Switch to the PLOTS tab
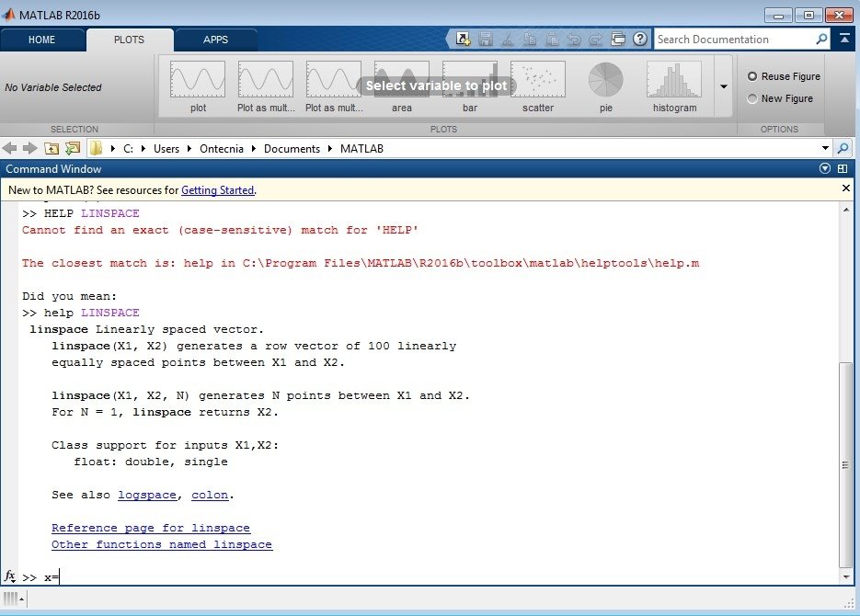Screen dimensions: 860x616 [129, 40]
